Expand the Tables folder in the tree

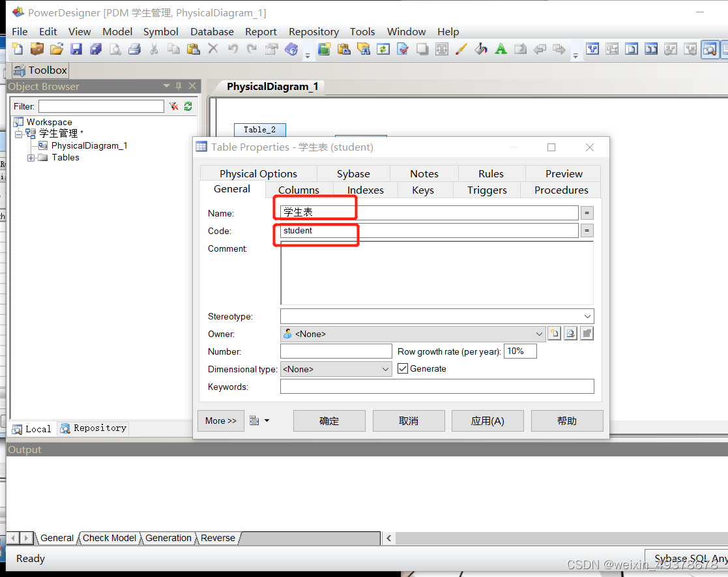pos(31,158)
